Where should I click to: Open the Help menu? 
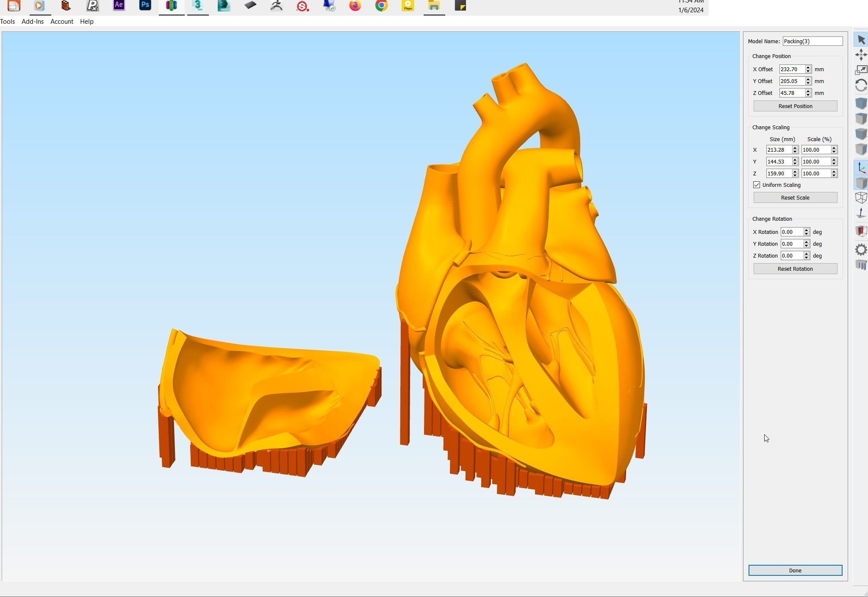point(87,22)
